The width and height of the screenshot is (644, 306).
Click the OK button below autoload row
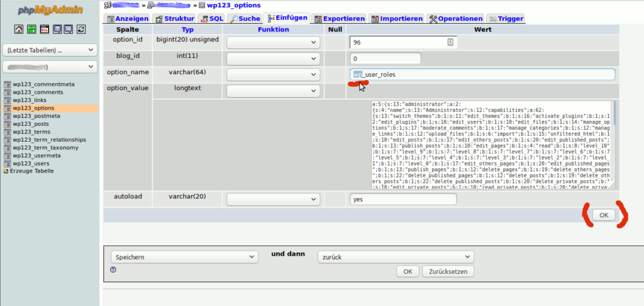pos(603,215)
